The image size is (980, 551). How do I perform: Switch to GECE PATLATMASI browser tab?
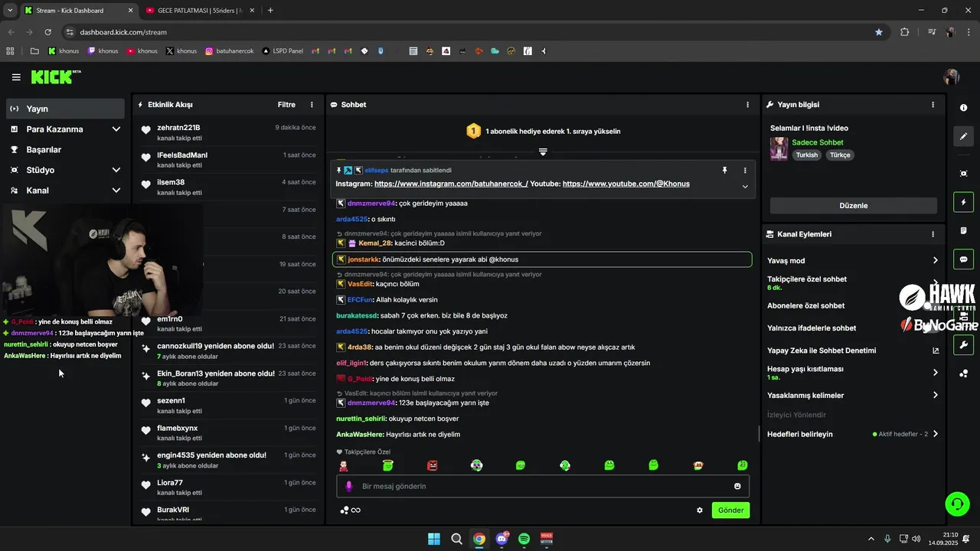click(x=199, y=11)
